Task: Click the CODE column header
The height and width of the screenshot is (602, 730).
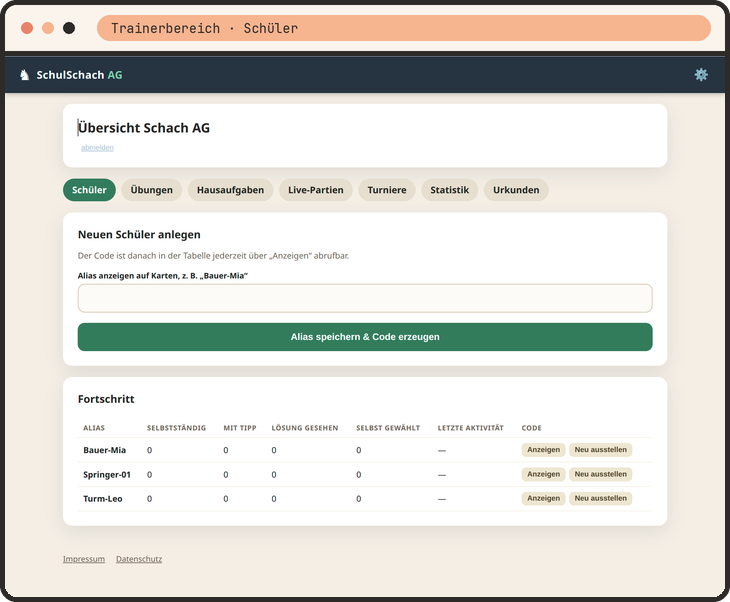Action: (531, 428)
